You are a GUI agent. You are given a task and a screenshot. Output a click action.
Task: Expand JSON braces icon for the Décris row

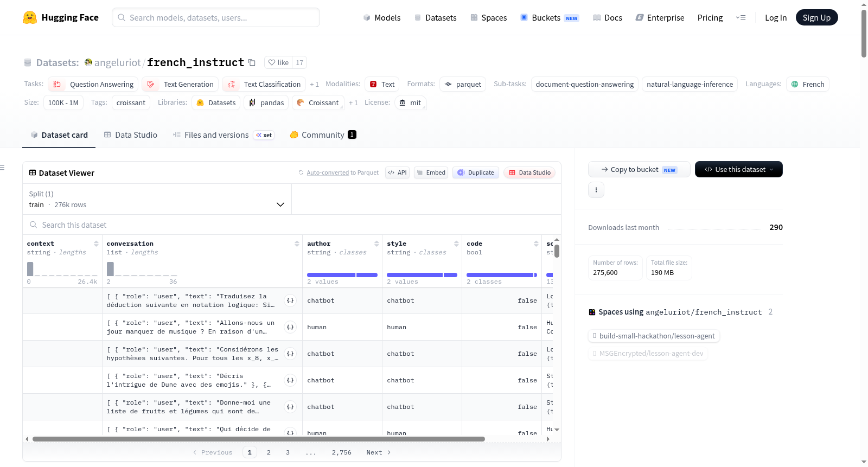coord(290,380)
